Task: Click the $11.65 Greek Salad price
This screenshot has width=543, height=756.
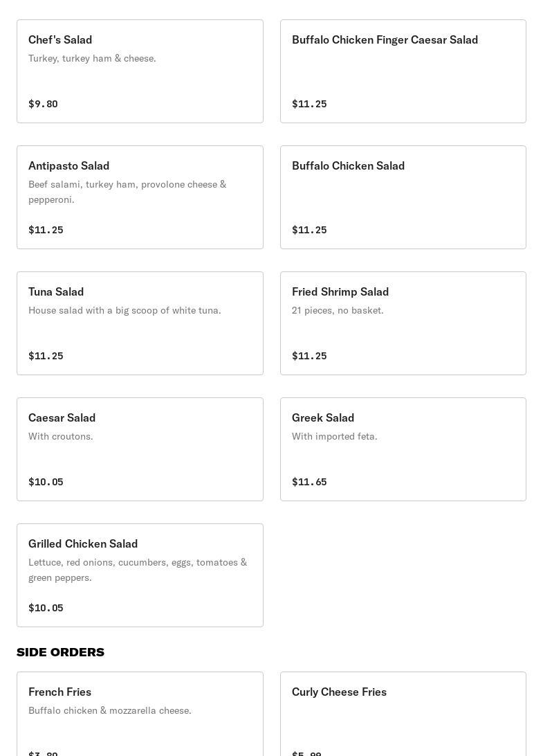Action: coord(309,482)
